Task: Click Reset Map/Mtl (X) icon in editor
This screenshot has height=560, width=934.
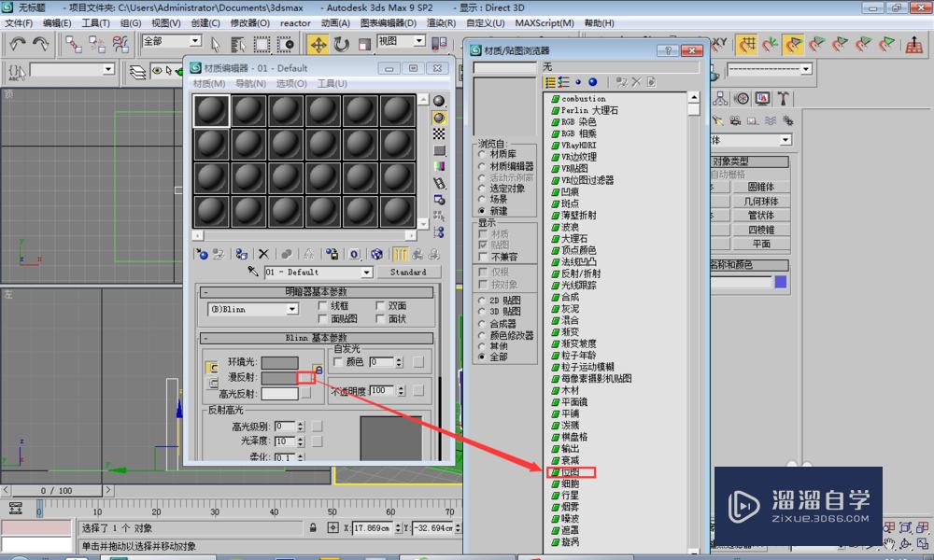Action: coord(264,255)
